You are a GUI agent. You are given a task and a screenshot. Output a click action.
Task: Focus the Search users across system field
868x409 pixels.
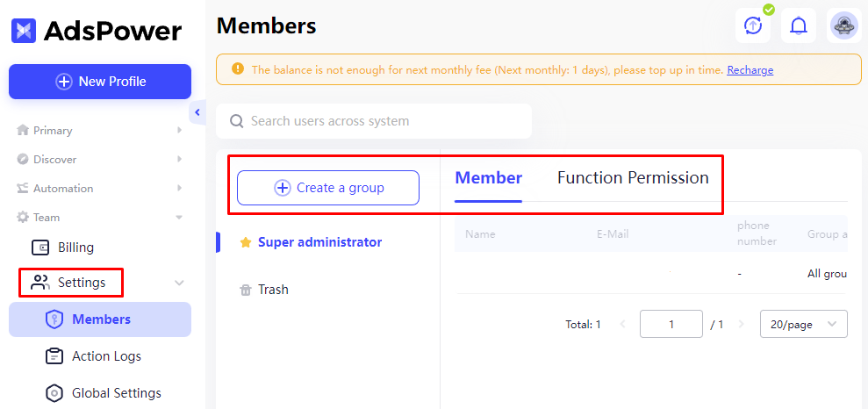pyautogui.click(x=374, y=120)
